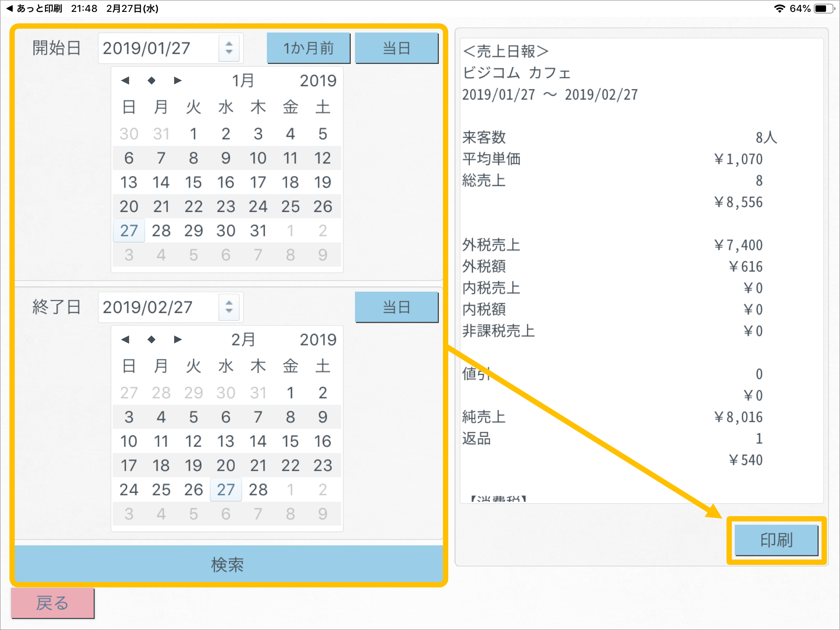Go to previous month in start-date calendar
Image resolution: width=840 pixels, height=630 pixels.
pyautogui.click(x=125, y=81)
